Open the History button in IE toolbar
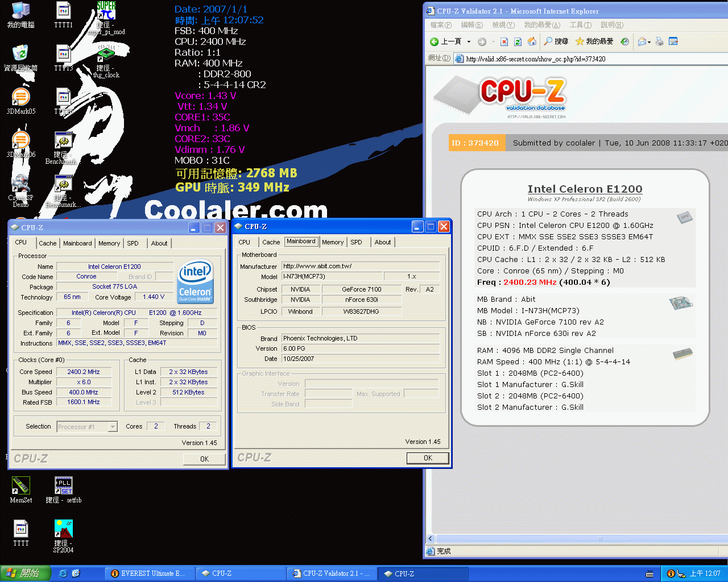This screenshot has height=582, width=728. click(624, 41)
